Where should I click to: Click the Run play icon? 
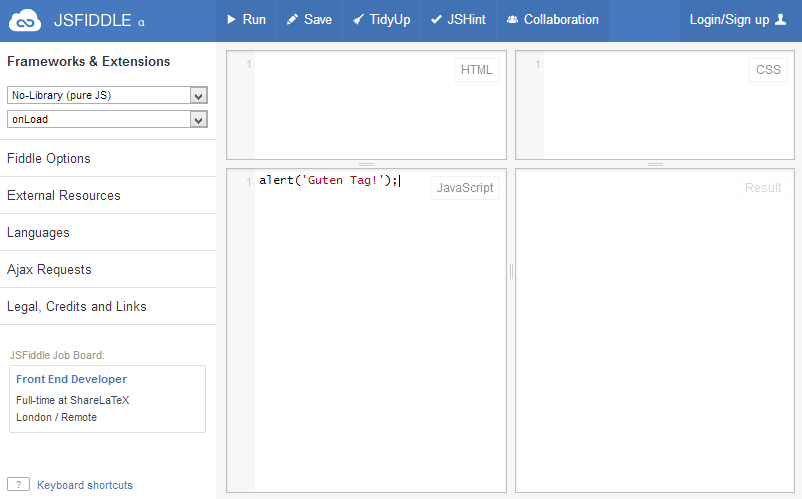[x=232, y=19]
